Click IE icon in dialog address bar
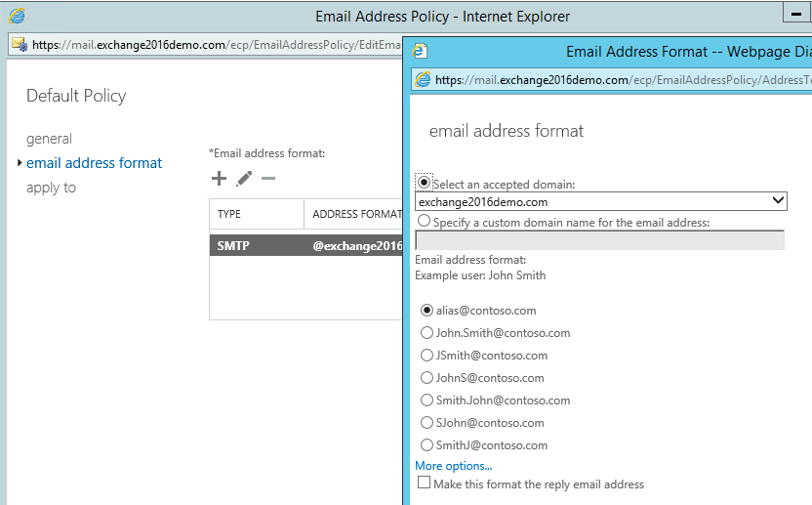 pyautogui.click(x=424, y=79)
